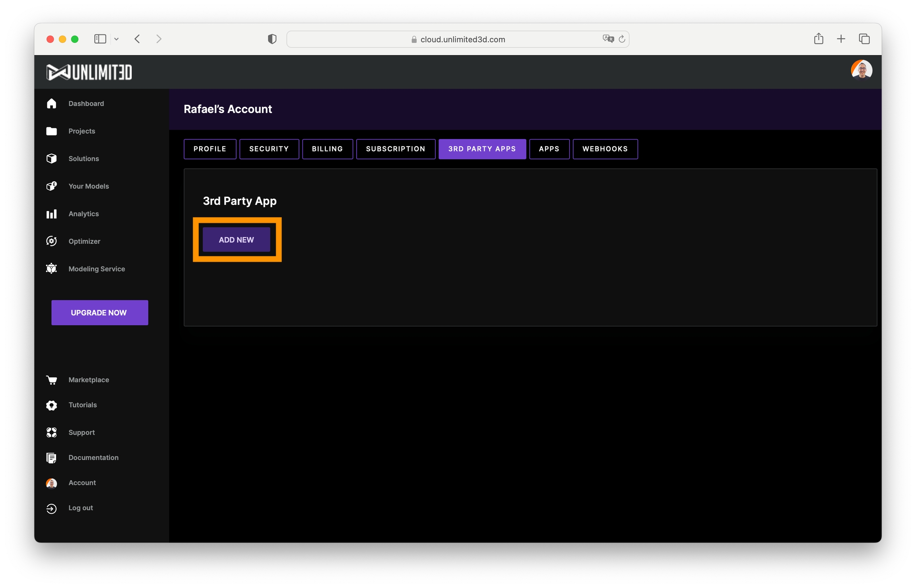This screenshot has width=916, height=588.
Task: Open the Solutions link
Action: [x=84, y=159]
